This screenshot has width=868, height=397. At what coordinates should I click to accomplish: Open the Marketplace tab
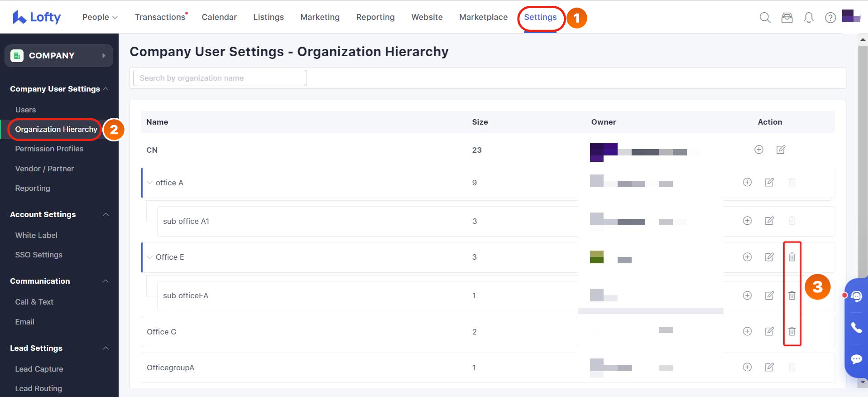[483, 17]
